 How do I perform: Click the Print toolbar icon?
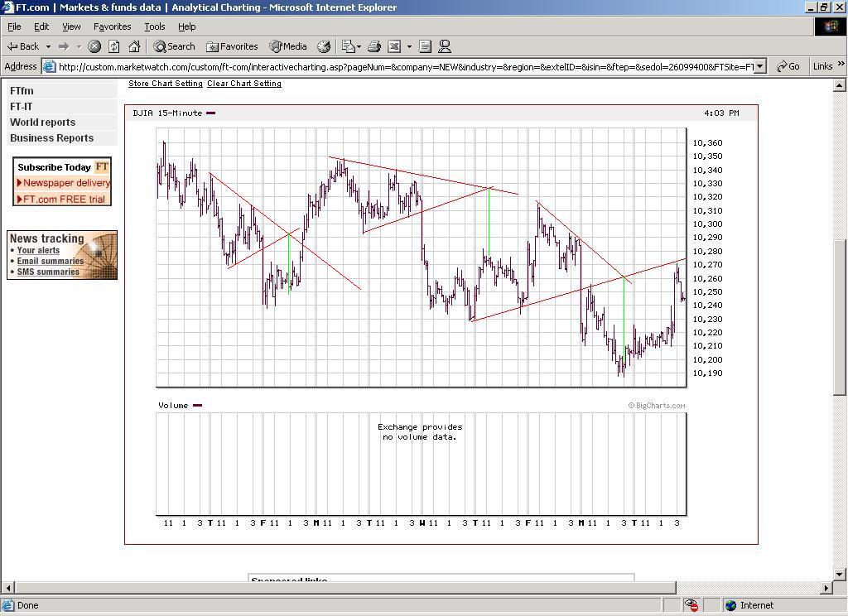click(374, 46)
